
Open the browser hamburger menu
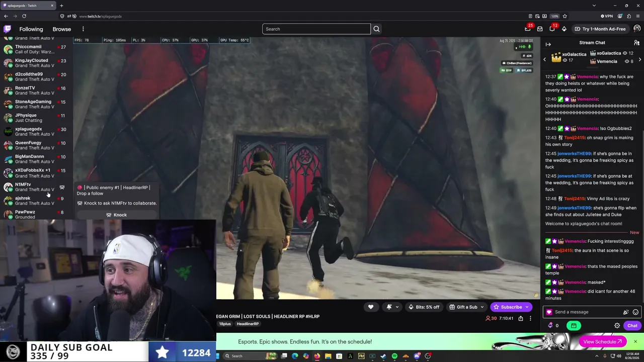coord(638,16)
